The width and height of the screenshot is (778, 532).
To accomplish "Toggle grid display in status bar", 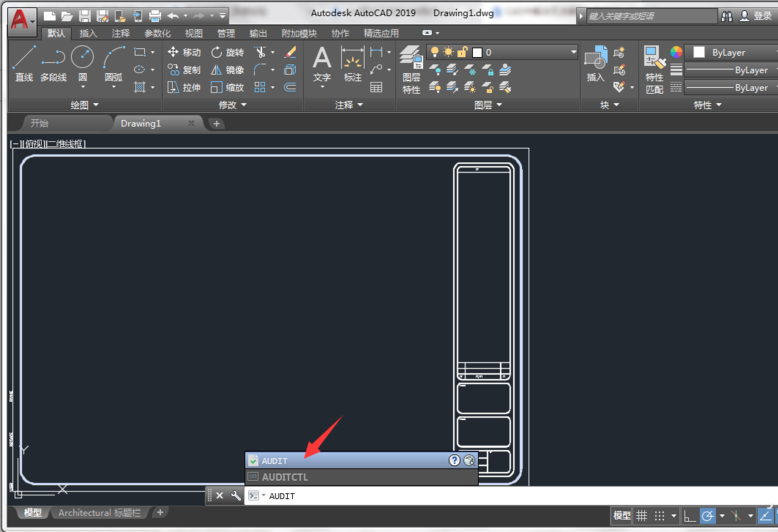I will pyautogui.click(x=642, y=516).
